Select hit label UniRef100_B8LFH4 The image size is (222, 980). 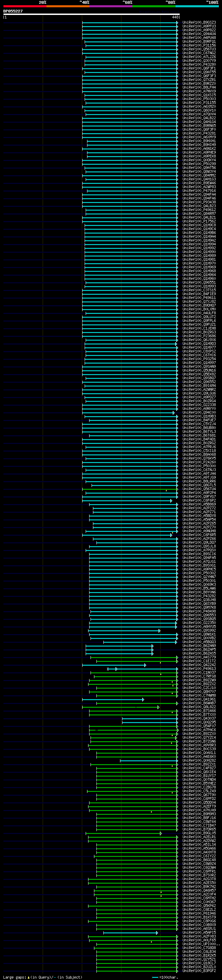point(199,88)
